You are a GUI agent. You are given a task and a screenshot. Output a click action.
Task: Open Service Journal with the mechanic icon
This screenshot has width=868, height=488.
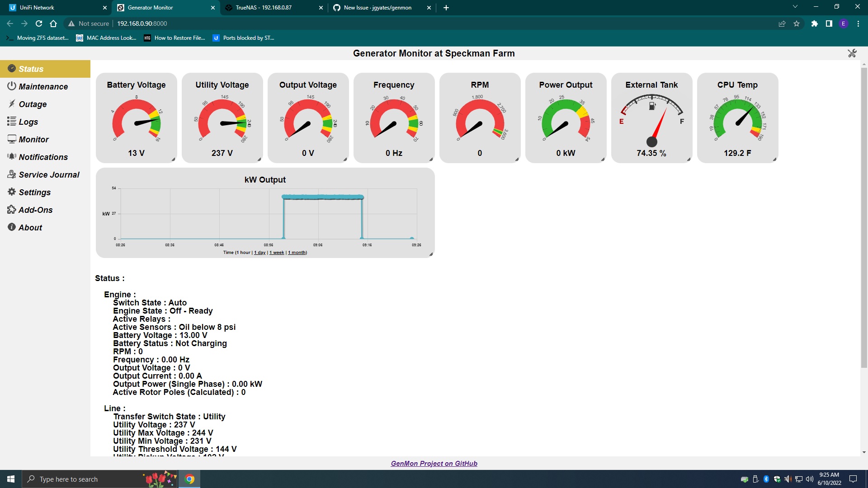tap(12, 174)
